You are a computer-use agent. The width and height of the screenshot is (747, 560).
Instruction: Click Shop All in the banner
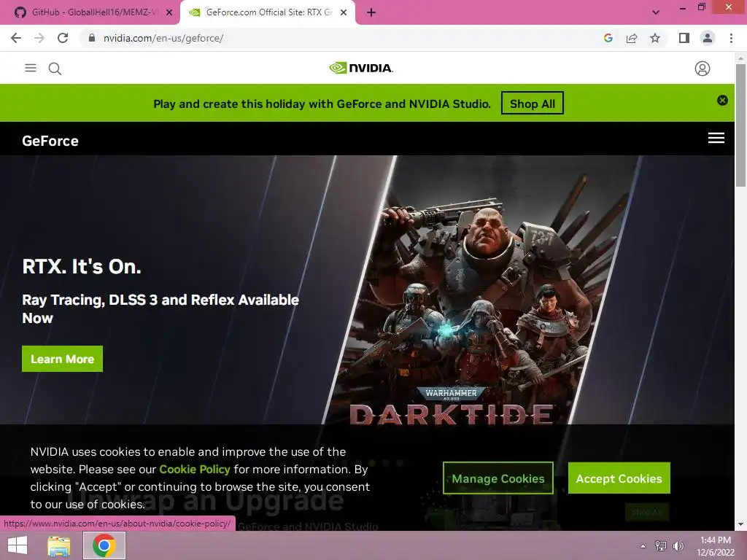532,104
